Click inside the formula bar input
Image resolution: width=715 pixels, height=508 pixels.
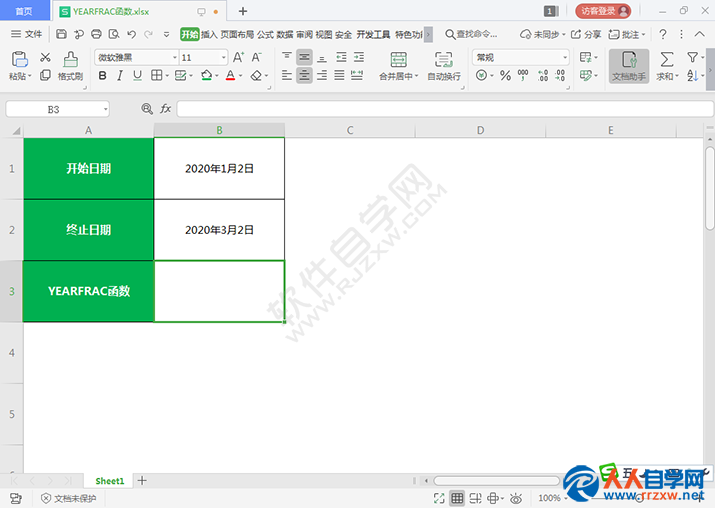[445, 109]
